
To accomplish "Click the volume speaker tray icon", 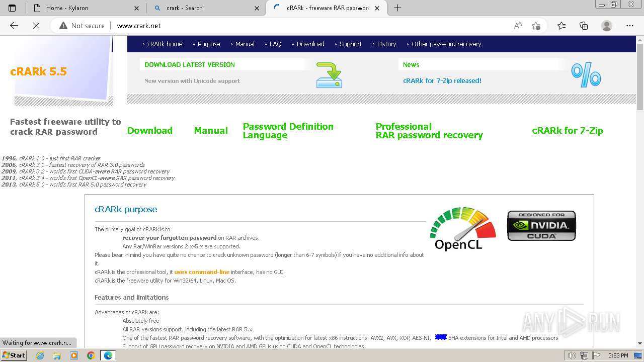I will (x=572, y=355).
